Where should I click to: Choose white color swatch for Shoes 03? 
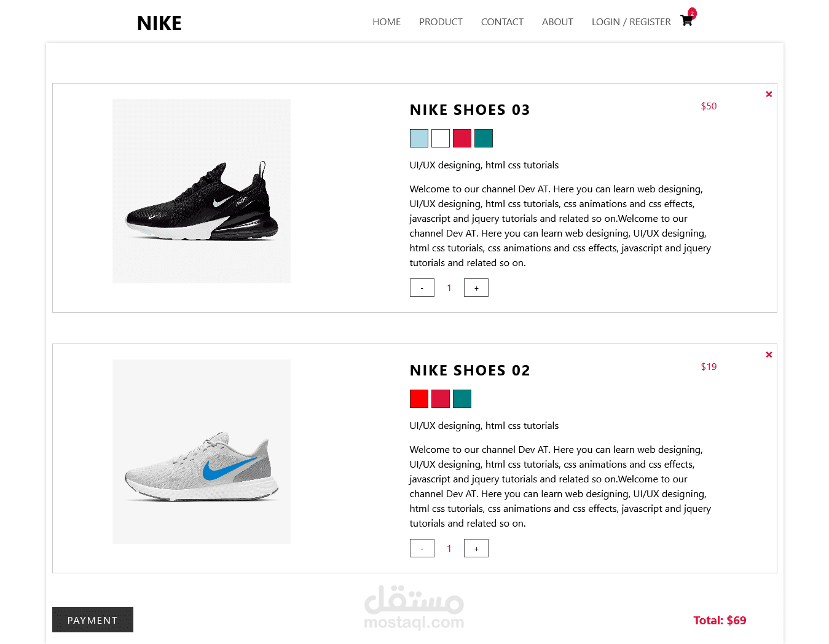pyautogui.click(x=441, y=138)
